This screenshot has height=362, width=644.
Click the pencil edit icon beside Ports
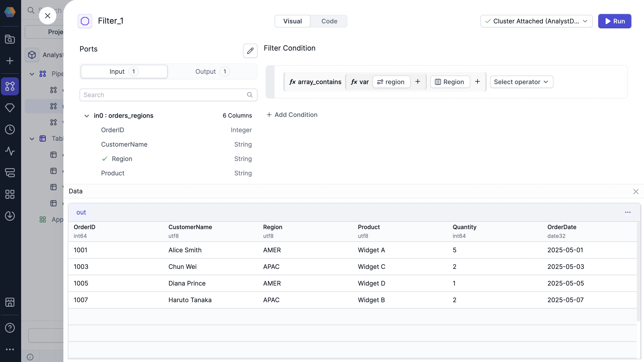(250, 51)
